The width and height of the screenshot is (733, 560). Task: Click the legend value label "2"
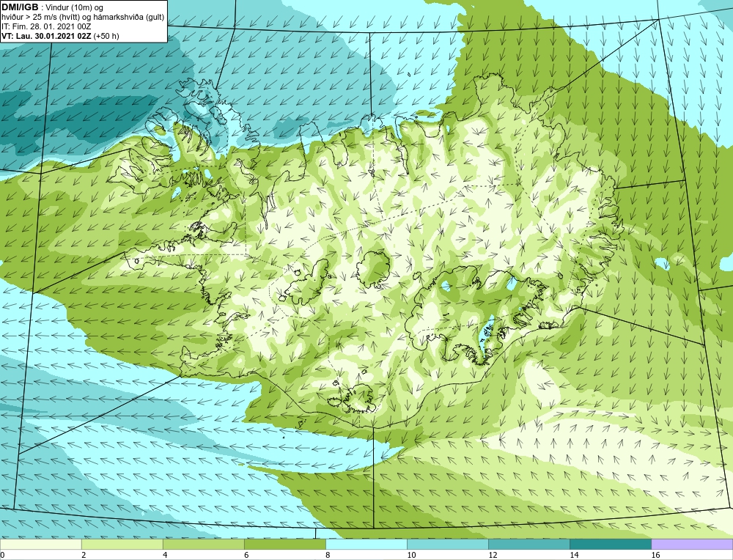(84, 555)
